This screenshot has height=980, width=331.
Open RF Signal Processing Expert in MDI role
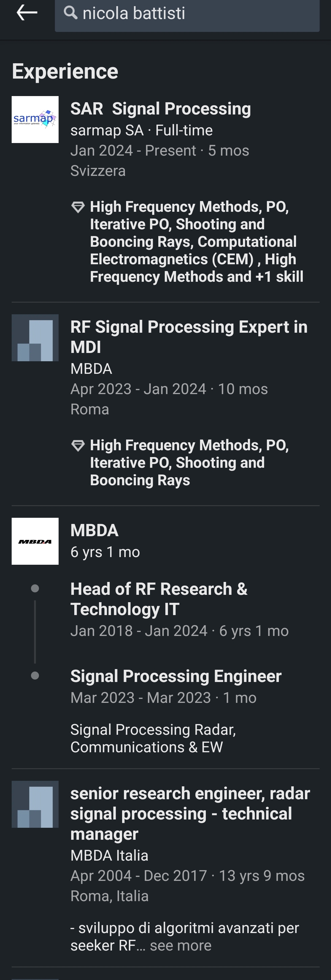[x=189, y=337]
